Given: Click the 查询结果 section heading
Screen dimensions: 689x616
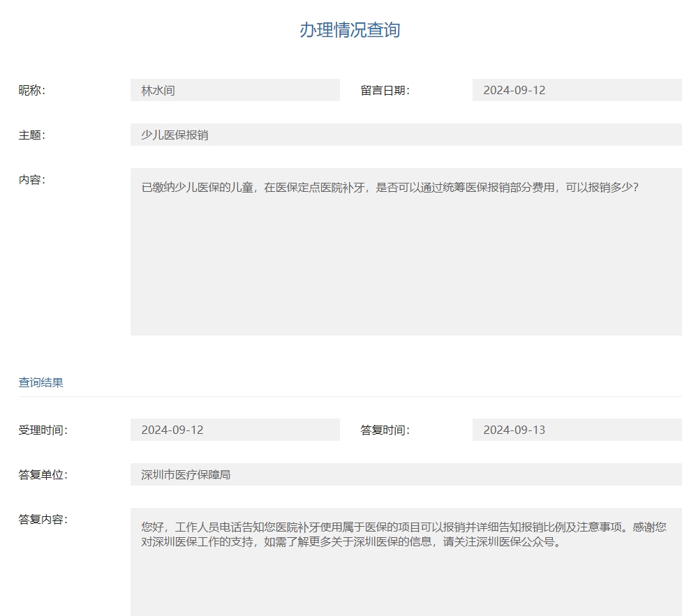Looking at the screenshot, I should click(41, 382).
